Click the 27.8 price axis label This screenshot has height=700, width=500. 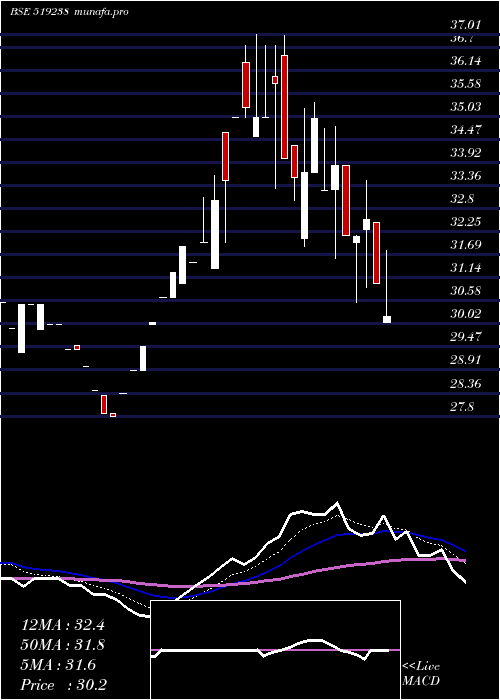coord(462,407)
